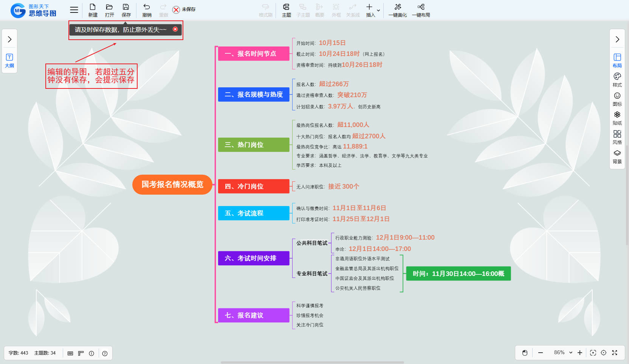629x364 pixels.
Task: Dismiss the save reminder tooltip
Action: tap(175, 29)
